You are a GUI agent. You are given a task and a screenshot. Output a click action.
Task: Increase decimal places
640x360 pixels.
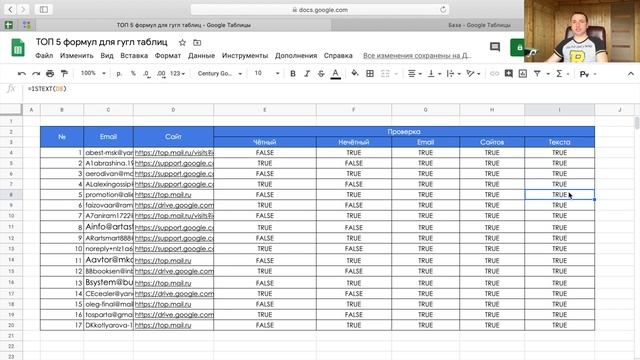pyautogui.click(x=161, y=73)
